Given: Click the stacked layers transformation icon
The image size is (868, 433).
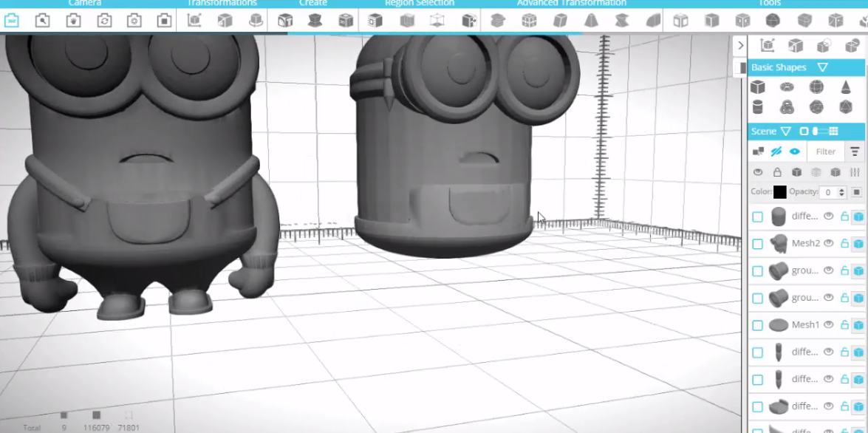Looking at the screenshot, I should pos(498,21).
